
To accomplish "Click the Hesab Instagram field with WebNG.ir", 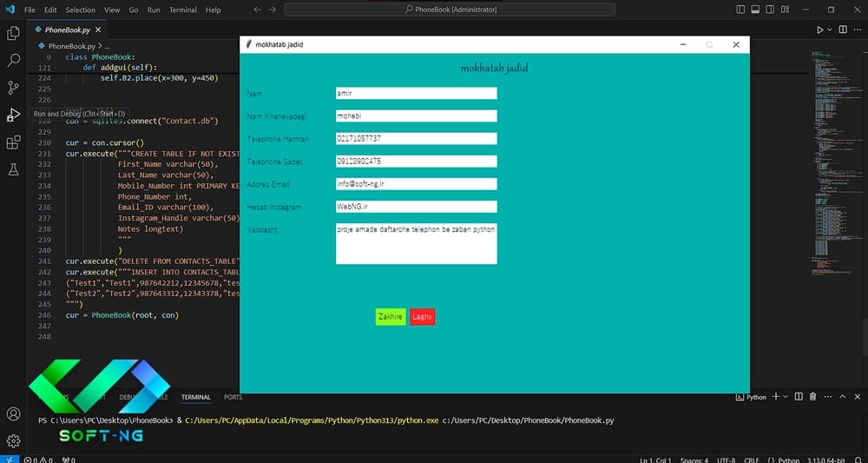I will [417, 207].
